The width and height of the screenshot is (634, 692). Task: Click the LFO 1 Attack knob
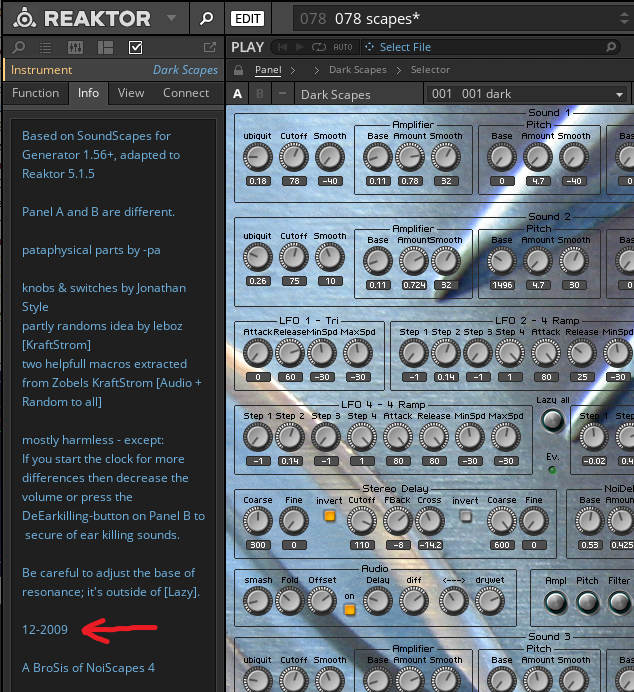pyautogui.click(x=258, y=354)
